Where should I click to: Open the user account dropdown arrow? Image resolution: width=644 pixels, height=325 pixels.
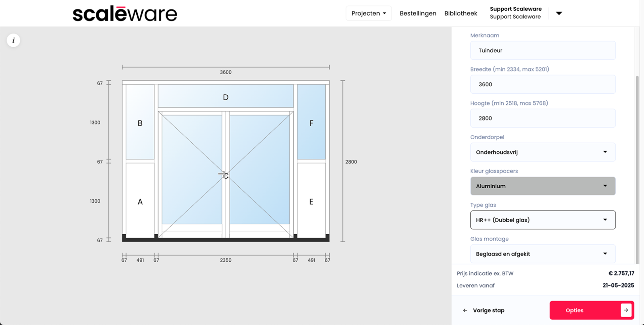tap(559, 13)
